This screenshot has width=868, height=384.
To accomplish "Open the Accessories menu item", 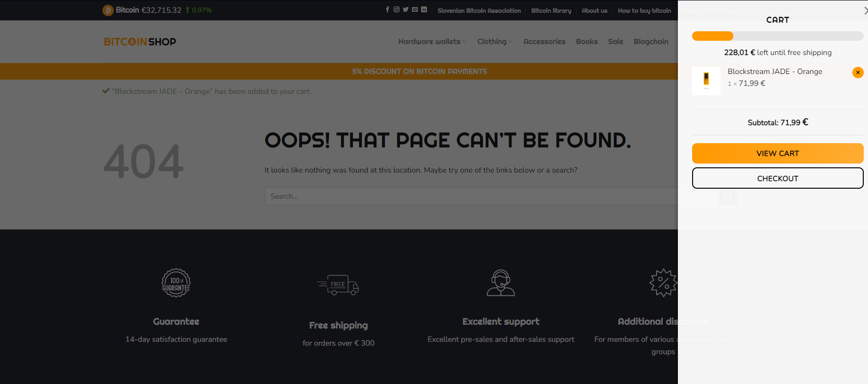I will tap(544, 42).
